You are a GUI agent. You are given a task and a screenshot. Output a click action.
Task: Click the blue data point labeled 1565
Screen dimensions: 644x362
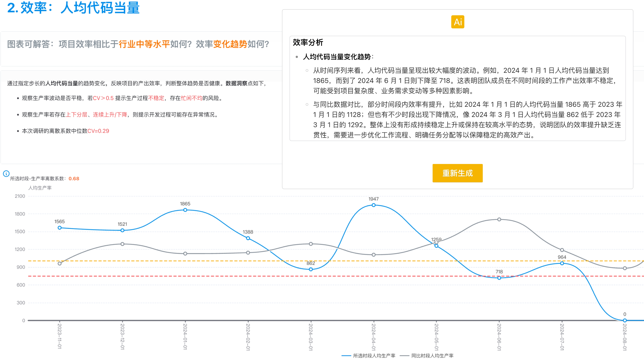tap(59, 228)
